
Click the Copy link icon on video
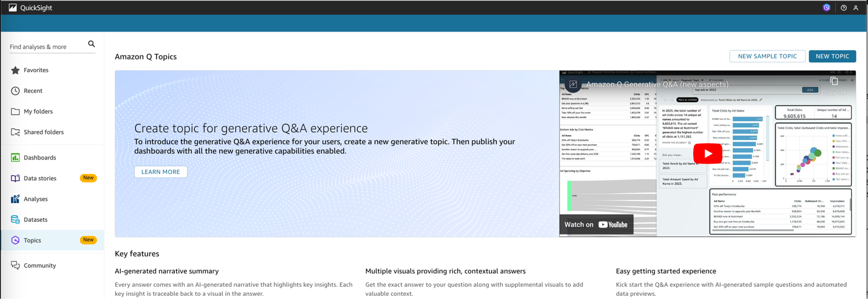pos(835,82)
